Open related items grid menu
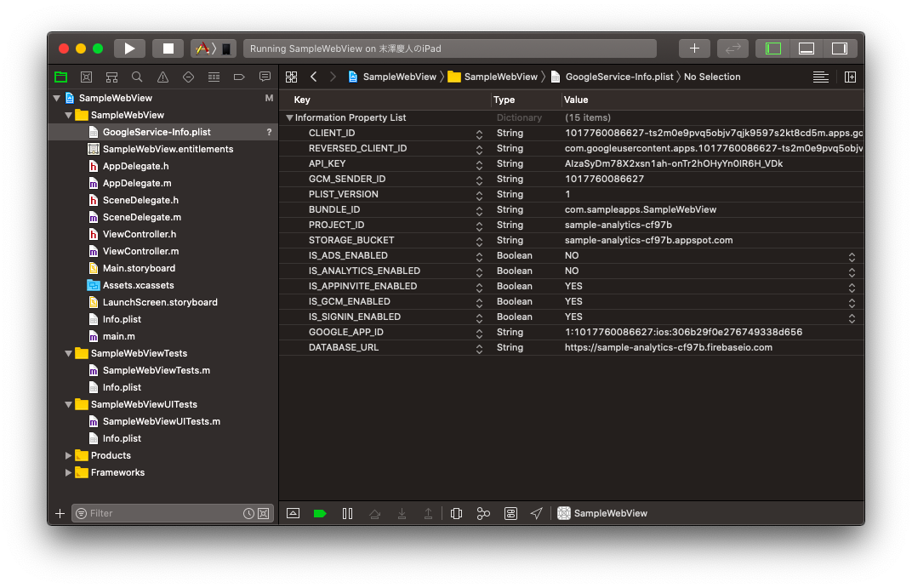The image size is (912, 588). [x=292, y=77]
